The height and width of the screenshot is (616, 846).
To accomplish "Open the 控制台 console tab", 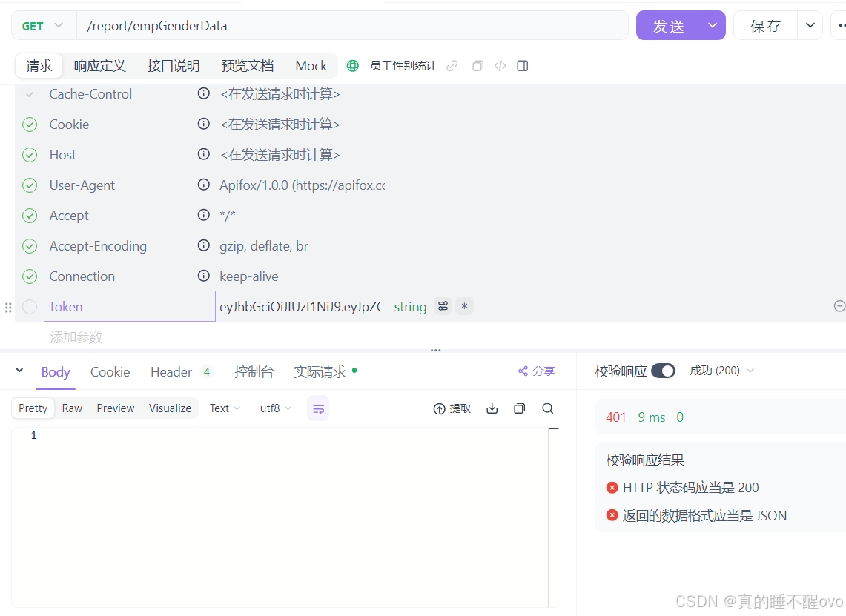I will coord(254,371).
